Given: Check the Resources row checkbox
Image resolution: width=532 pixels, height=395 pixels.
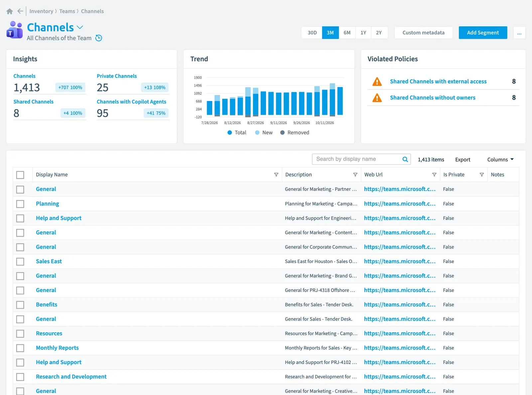Looking at the screenshot, I should 20,334.
